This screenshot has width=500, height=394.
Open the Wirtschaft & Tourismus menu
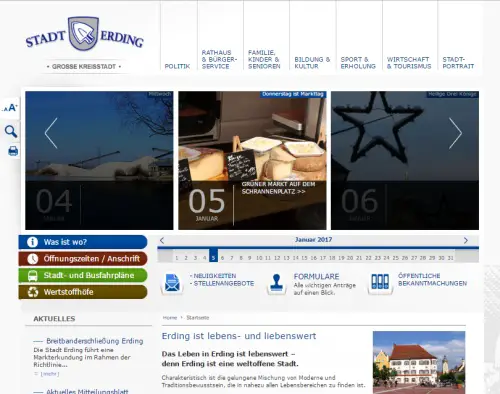coord(409,63)
